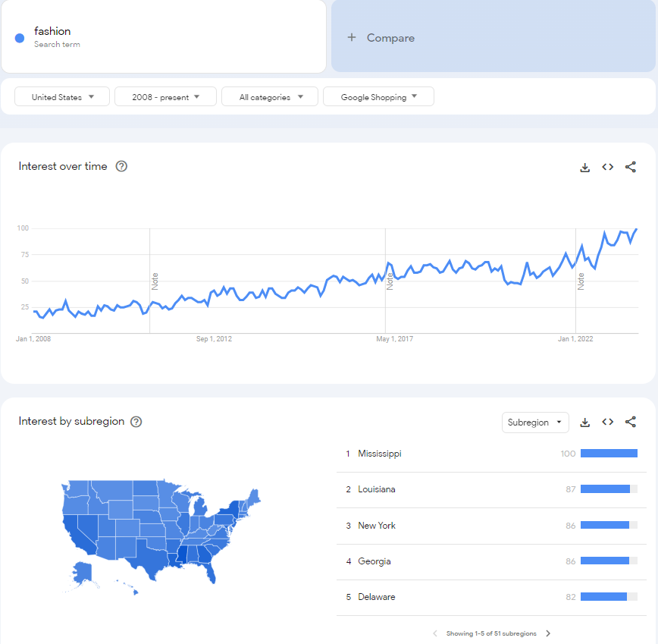Click help icon beside Interest by subregion
The image size is (658, 644).
(136, 422)
